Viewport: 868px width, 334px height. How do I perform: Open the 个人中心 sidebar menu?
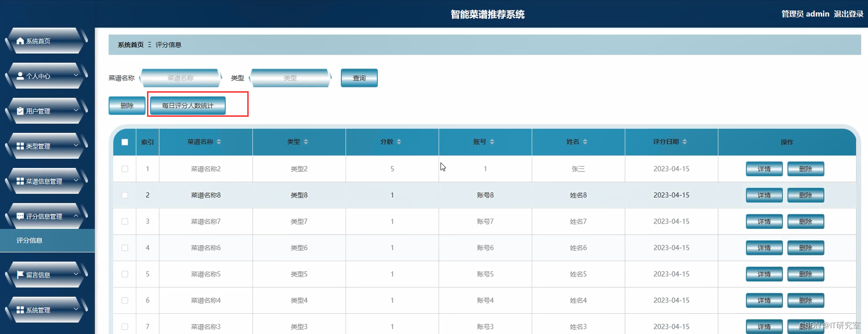[x=46, y=76]
